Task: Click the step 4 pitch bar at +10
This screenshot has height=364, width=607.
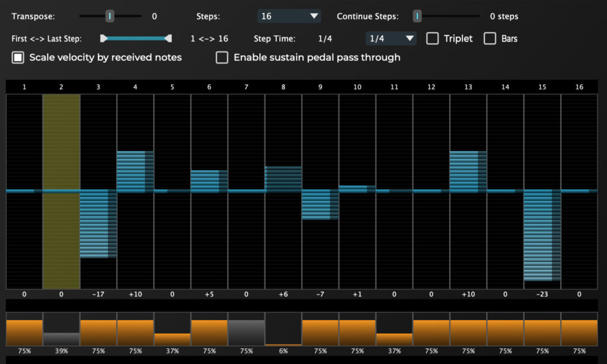Action: [131, 172]
